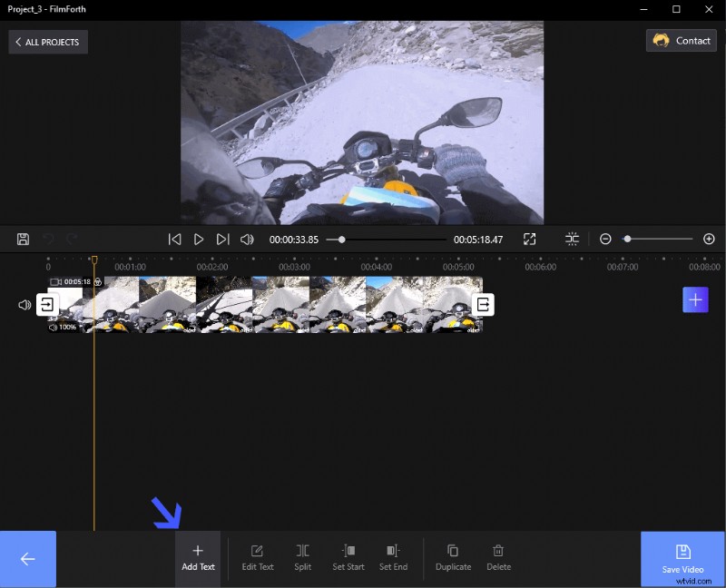This screenshot has width=726, height=588.
Task: Open the video adjustments sliders icon
Action: [x=572, y=239]
